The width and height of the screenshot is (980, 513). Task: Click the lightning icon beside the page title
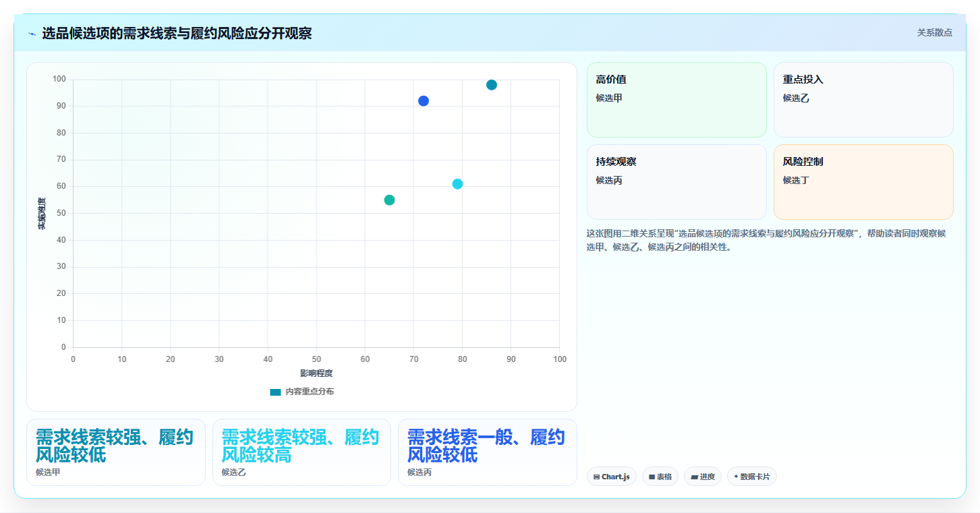click(32, 34)
